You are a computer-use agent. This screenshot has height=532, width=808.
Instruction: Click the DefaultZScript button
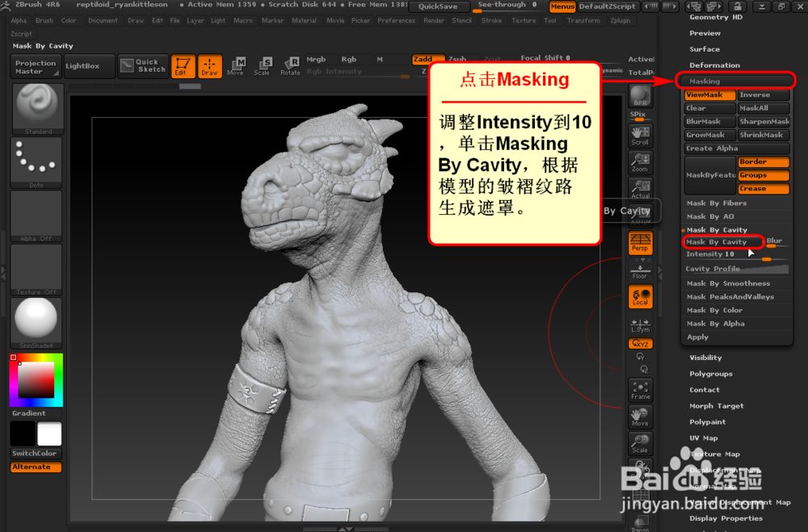click(x=607, y=6)
